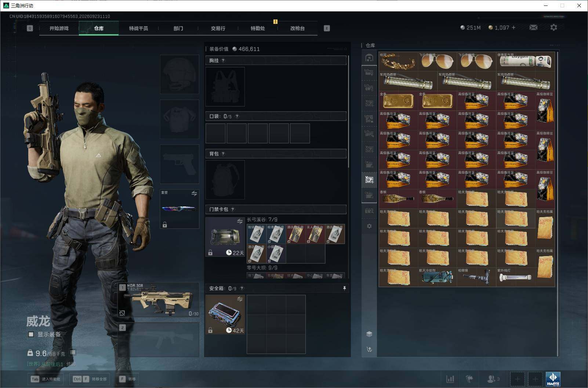
Task: Open help for 口袋 section
Action: [x=237, y=116]
